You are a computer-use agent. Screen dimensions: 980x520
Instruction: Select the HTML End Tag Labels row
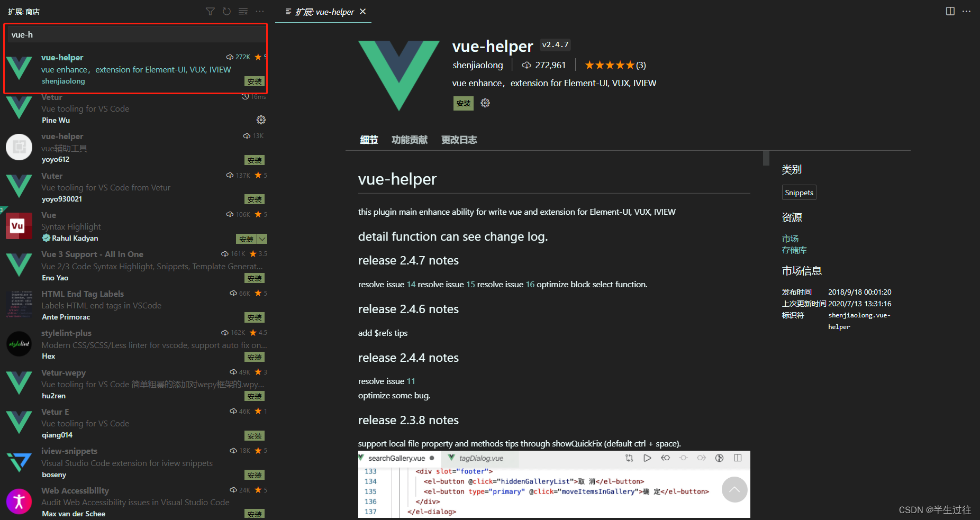pos(135,306)
